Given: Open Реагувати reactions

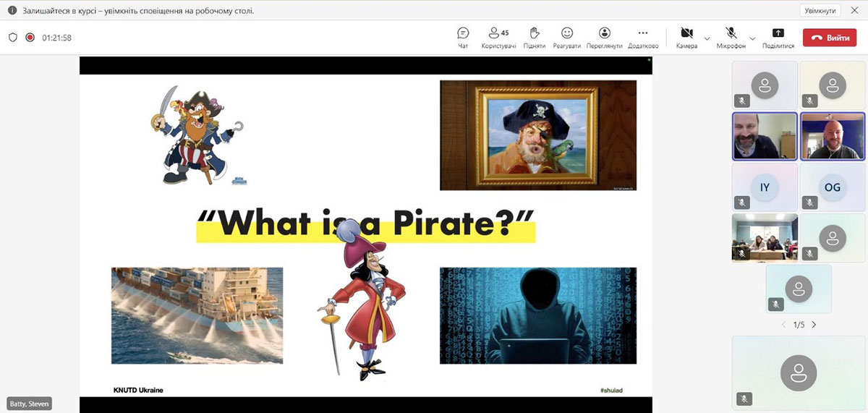Looking at the screenshot, I should (567, 38).
